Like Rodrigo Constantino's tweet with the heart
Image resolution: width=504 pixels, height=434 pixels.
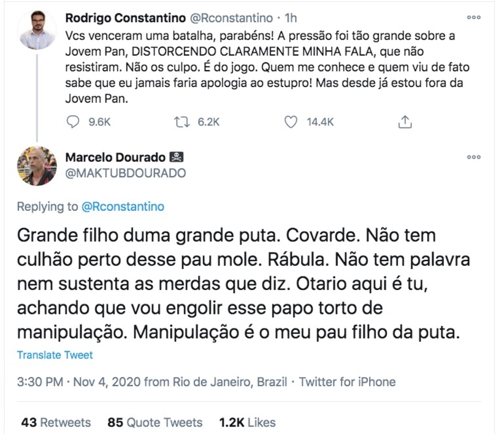(291, 122)
